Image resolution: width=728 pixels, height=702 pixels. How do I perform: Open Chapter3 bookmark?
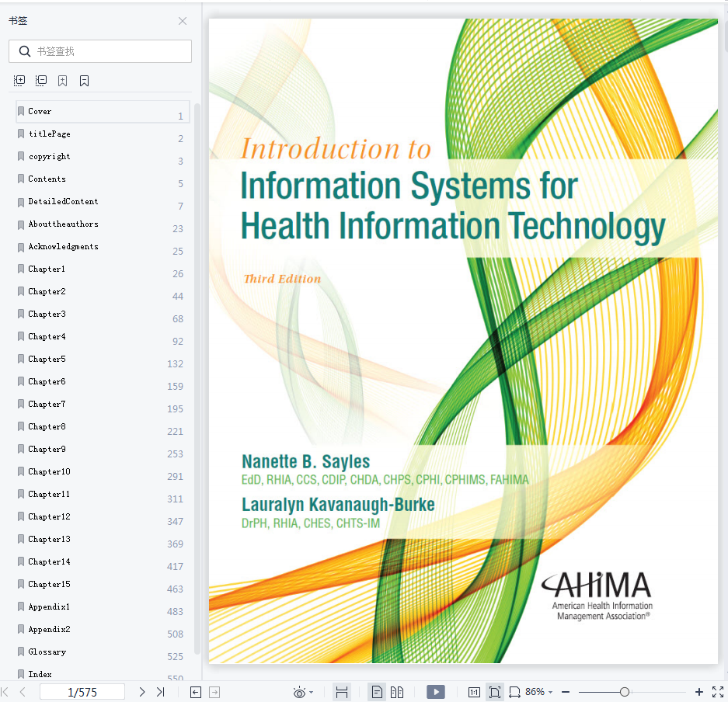[x=103, y=314]
